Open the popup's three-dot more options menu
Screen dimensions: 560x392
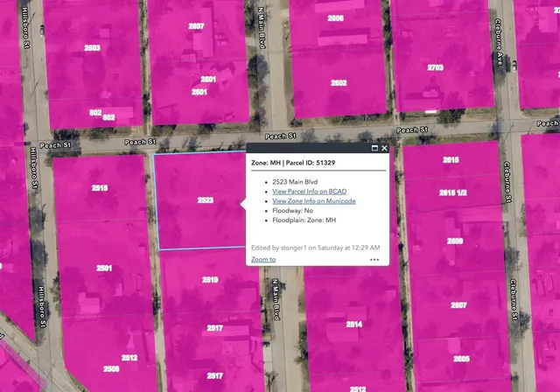pos(374,260)
